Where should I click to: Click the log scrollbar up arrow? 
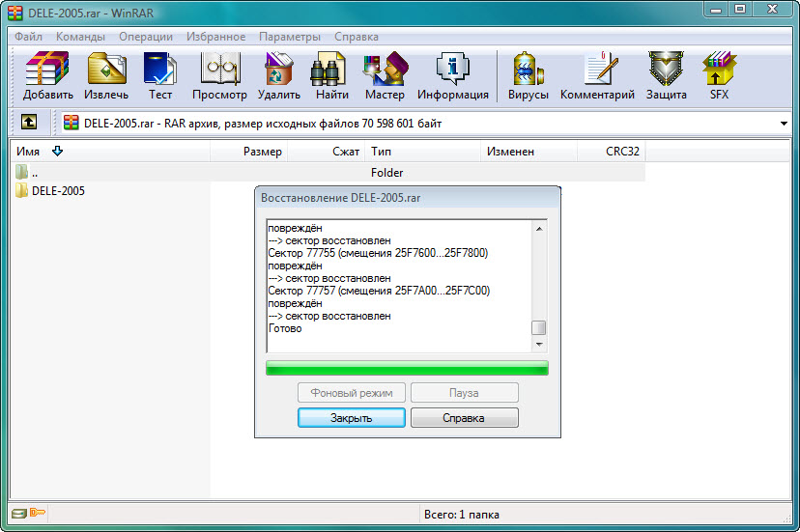point(539,229)
